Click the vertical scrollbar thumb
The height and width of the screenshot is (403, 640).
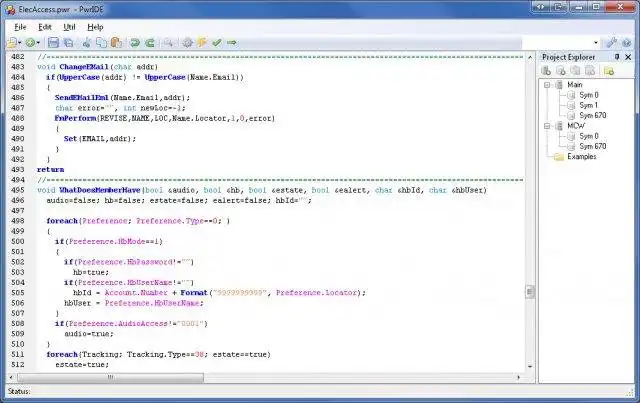click(530, 292)
